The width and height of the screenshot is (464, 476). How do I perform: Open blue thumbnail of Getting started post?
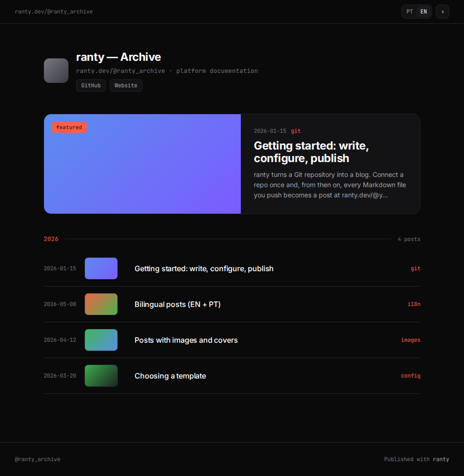[101, 268]
